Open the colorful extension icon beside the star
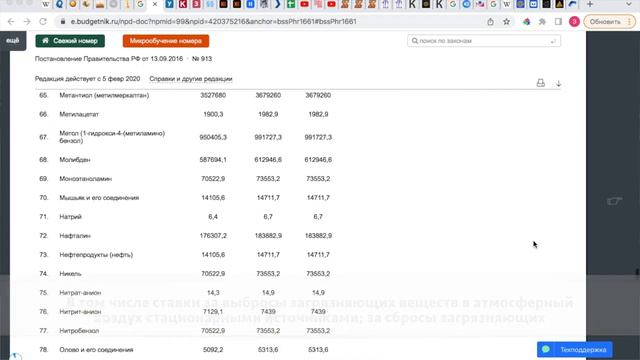 pos(527,22)
